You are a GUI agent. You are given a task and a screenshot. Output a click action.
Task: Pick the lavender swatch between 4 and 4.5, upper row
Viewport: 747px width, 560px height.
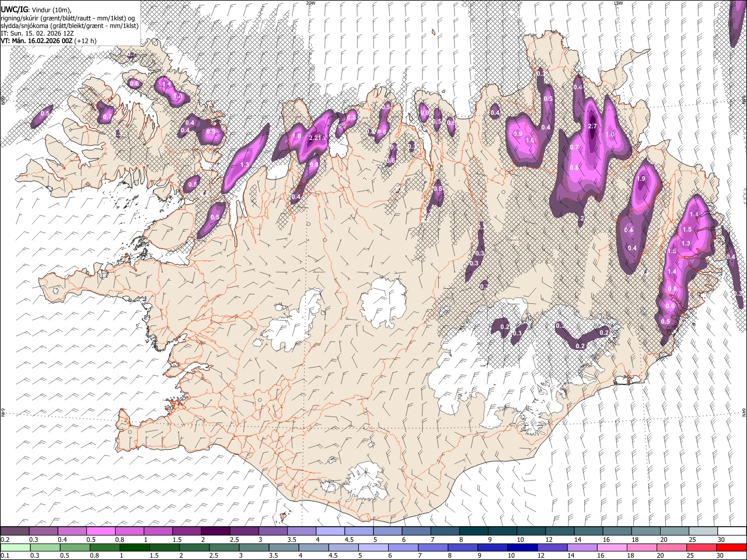pos(330,531)
